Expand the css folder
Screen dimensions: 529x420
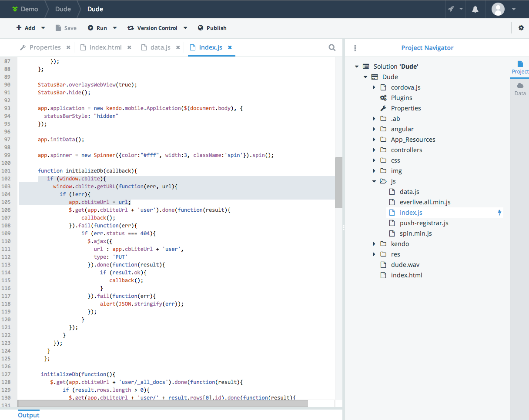(374, 160)
